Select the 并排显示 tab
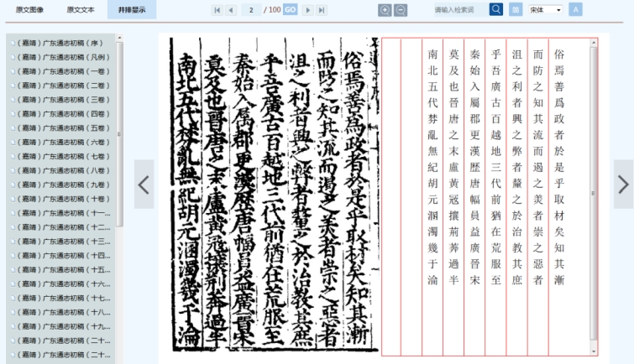Screen dimensions: 634x364 point(131,10)
